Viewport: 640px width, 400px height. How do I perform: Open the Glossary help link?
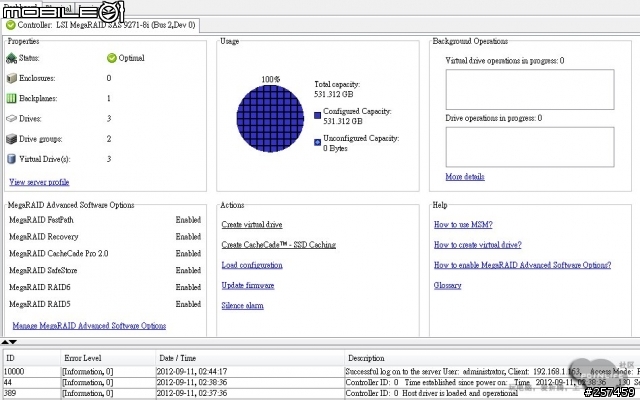[x=447, y=285]
